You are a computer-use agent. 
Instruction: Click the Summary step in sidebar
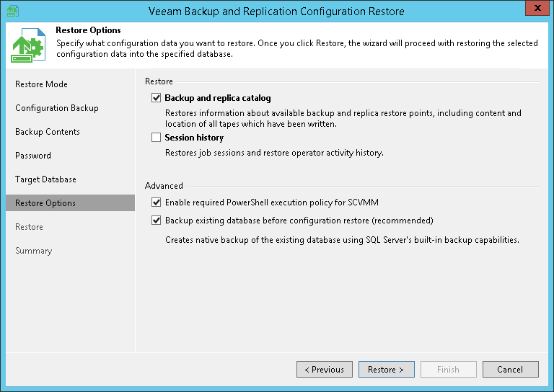tap(33, 251)
